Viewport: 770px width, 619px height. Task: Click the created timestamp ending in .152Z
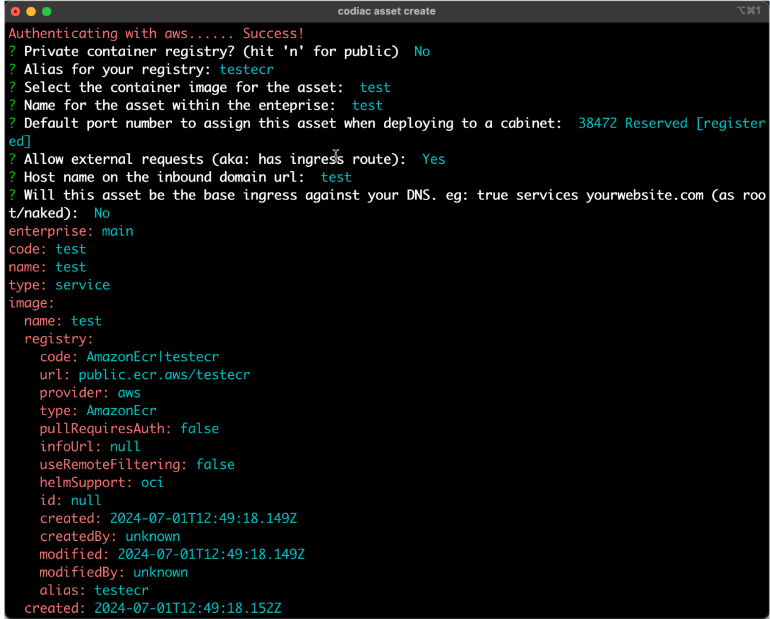(x=188, y=609)
